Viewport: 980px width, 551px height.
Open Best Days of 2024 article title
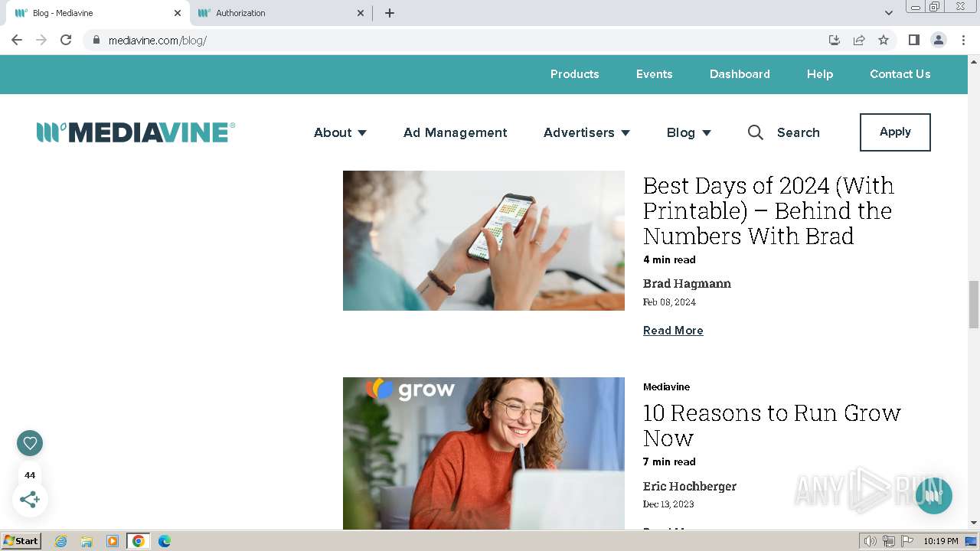click(769, 210)
